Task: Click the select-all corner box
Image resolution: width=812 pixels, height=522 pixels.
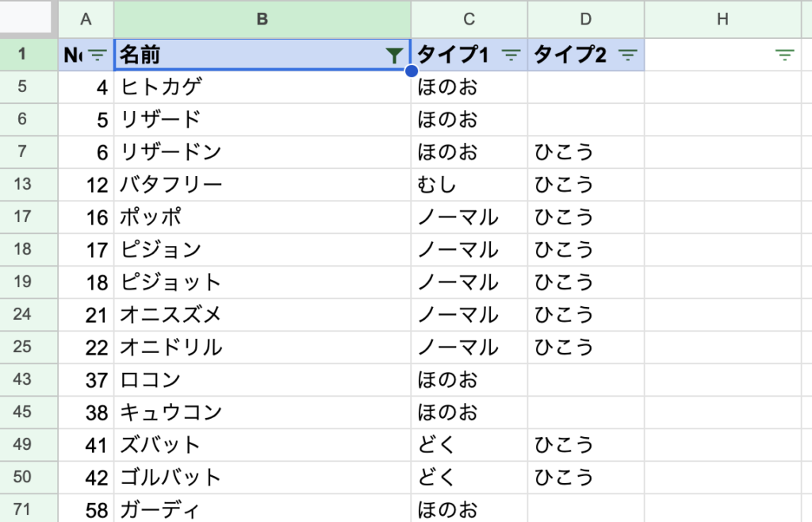Action: click(26, 17)
